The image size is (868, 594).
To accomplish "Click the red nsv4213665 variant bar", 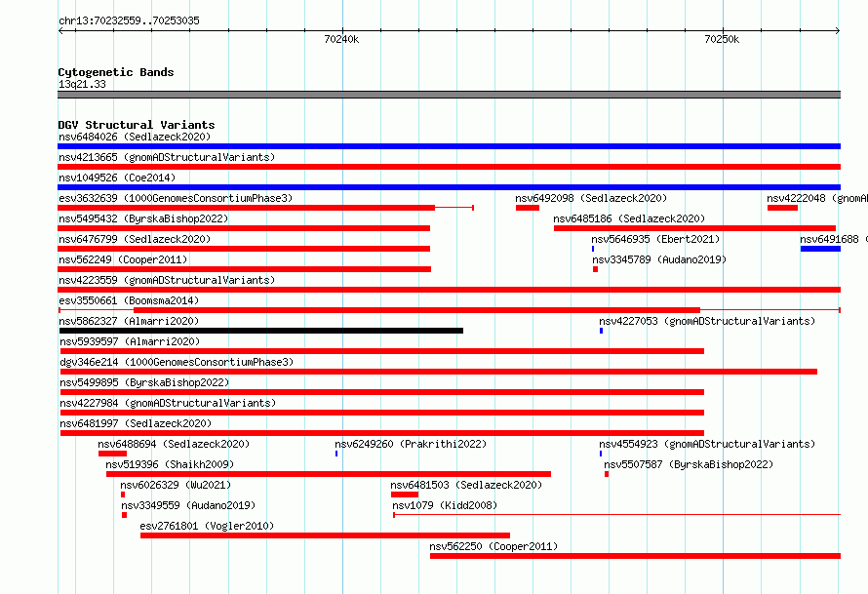I will click(449, 167).
